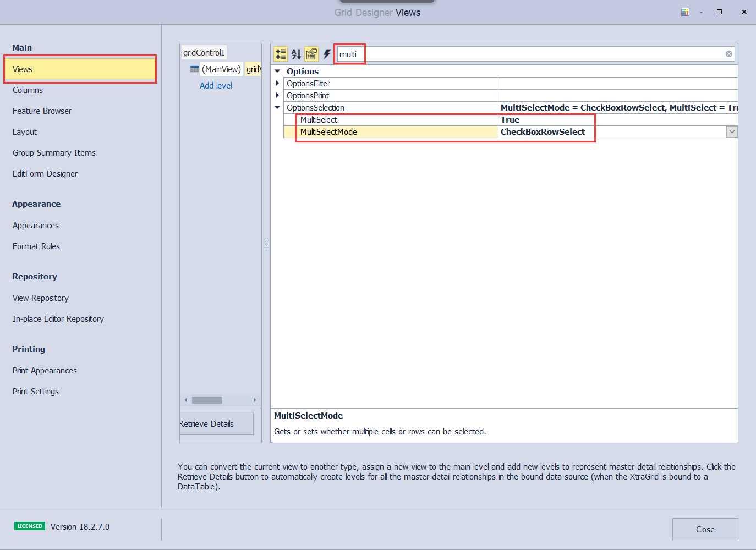Open Group Summary Items
Viewport: 756px width, 550px height.
(54, 153)
